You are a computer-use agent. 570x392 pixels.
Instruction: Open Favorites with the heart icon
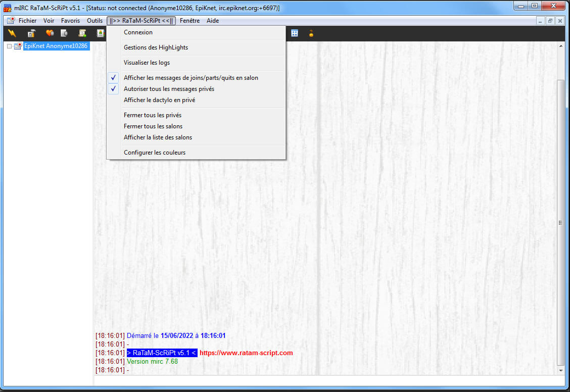click(50, 33)
